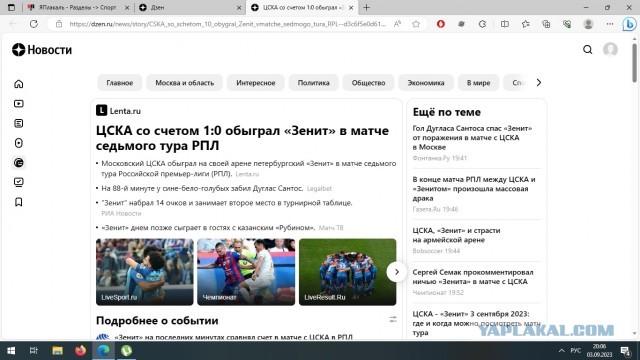Viewport: 640px width, 360px height.
Task: Click the red Opera-style extension icon
Action: tap(440, 24)
